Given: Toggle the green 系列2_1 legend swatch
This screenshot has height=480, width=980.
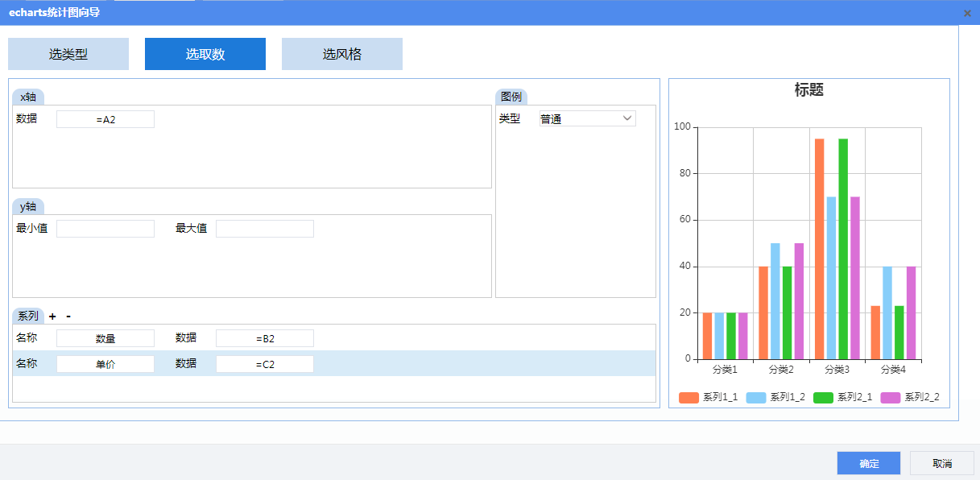Looking at the screenshot, I should click(823, 397).
